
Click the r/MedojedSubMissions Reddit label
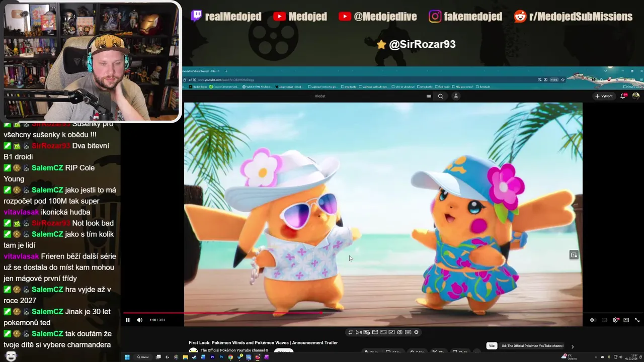(573, 16)
